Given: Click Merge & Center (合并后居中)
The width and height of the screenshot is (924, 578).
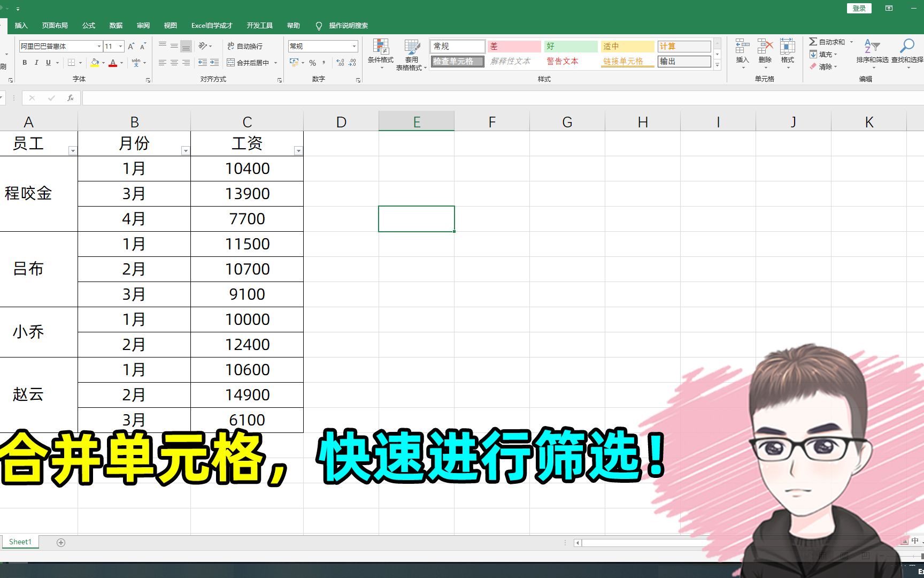Looking at the screenshot, I should pos(247,63).
